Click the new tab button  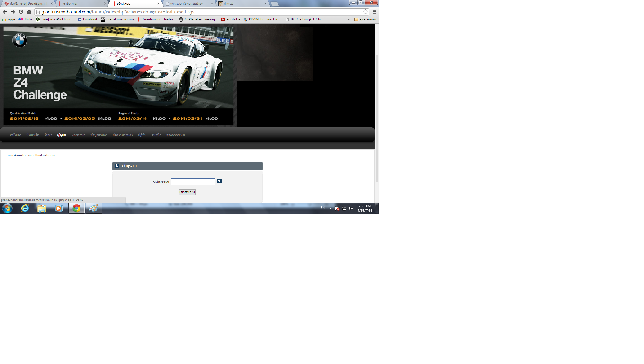coord(275,3)
